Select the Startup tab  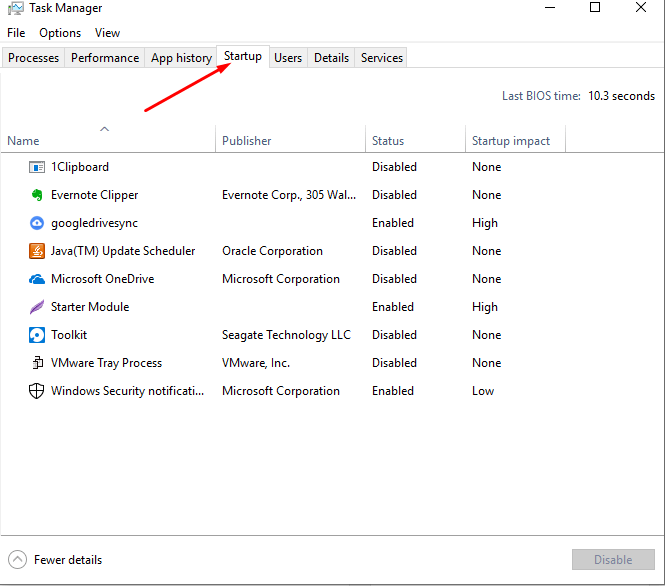click(243, 56)
